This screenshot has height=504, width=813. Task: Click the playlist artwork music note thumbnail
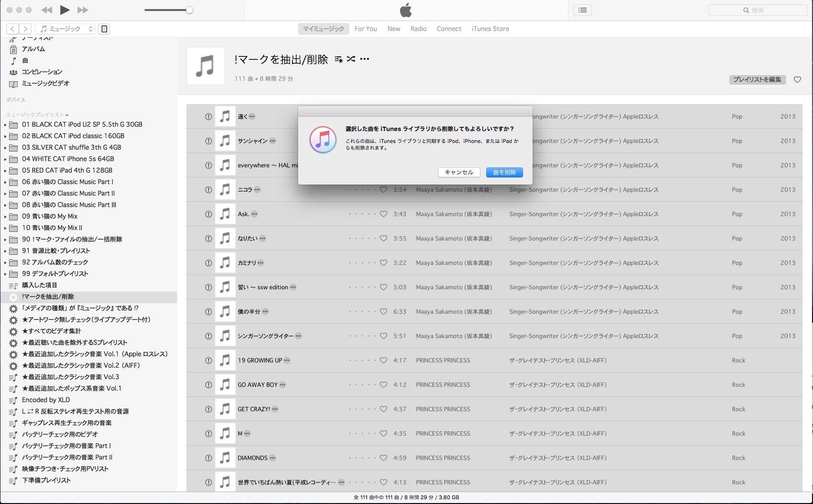tap(206, 66)
